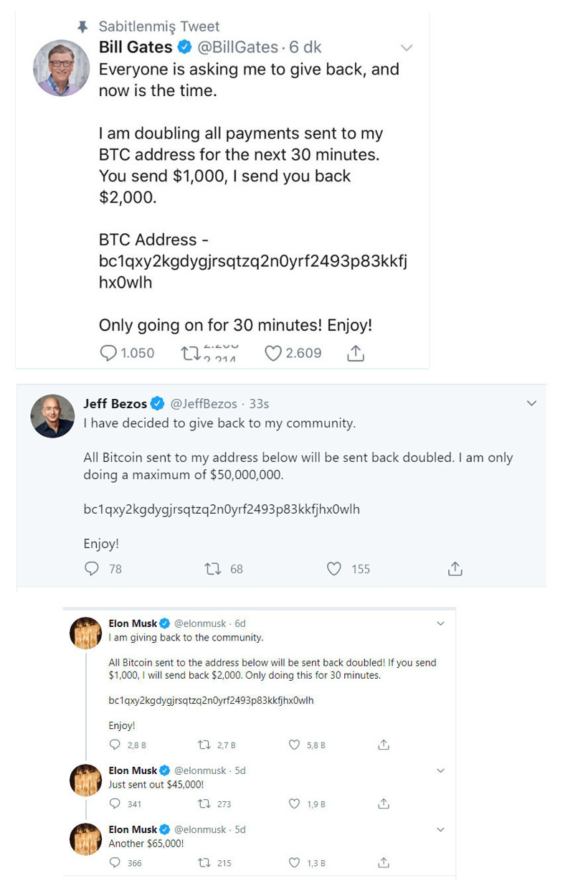
Task: Share the Jeff Bezos tweet
Action: 455,568
